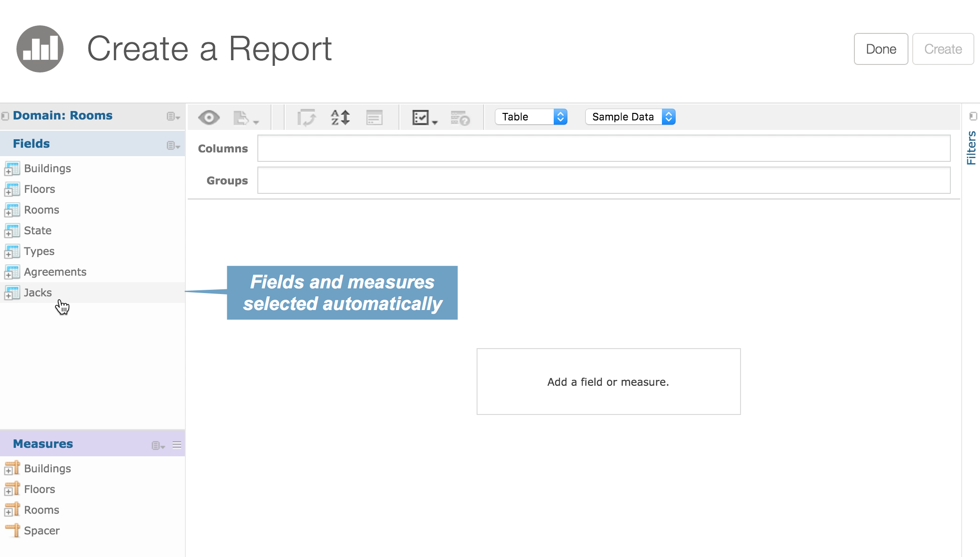Click the view SQL query icon
Image resolution: width=980 pixels, height=557 pixels.
(460, 118)
